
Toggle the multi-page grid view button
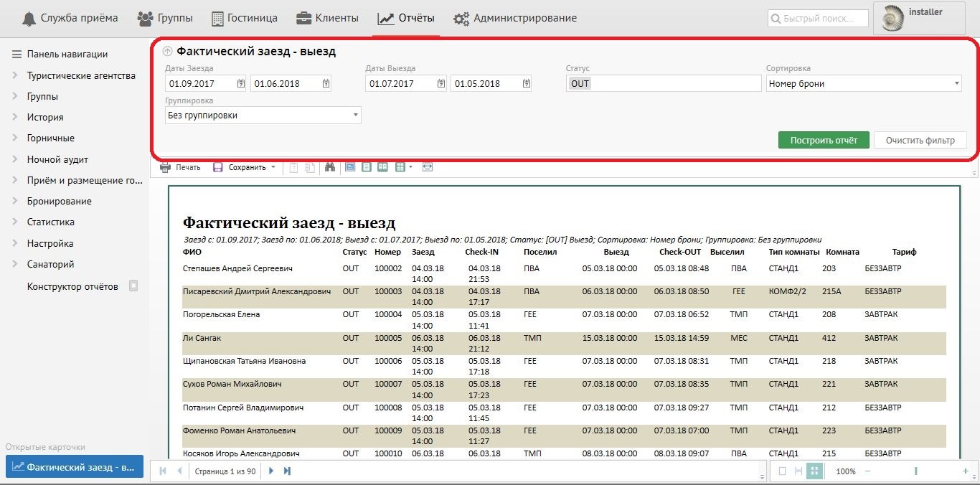pos(814,471)
